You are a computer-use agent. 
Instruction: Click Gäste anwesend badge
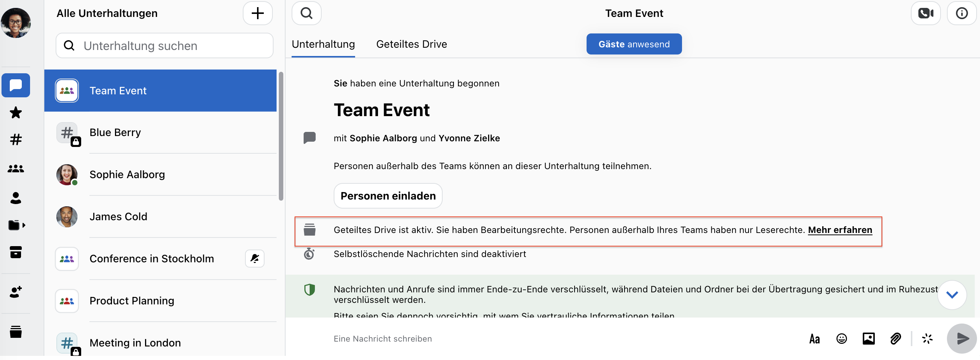pos(634,44)
